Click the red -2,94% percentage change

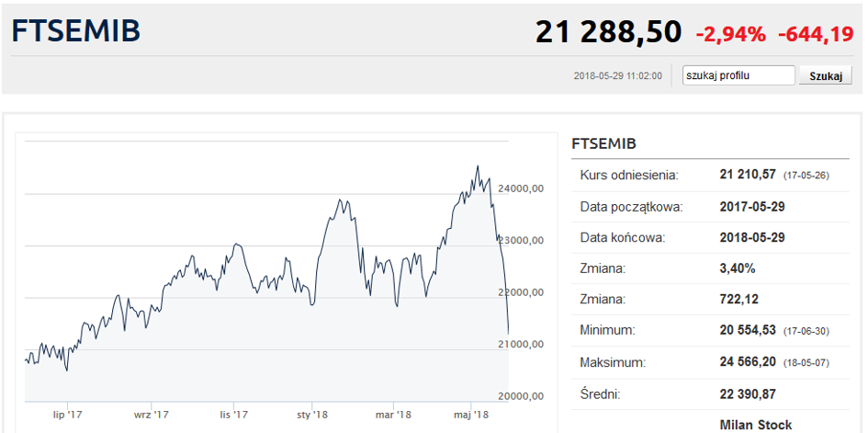click(730, 35)
